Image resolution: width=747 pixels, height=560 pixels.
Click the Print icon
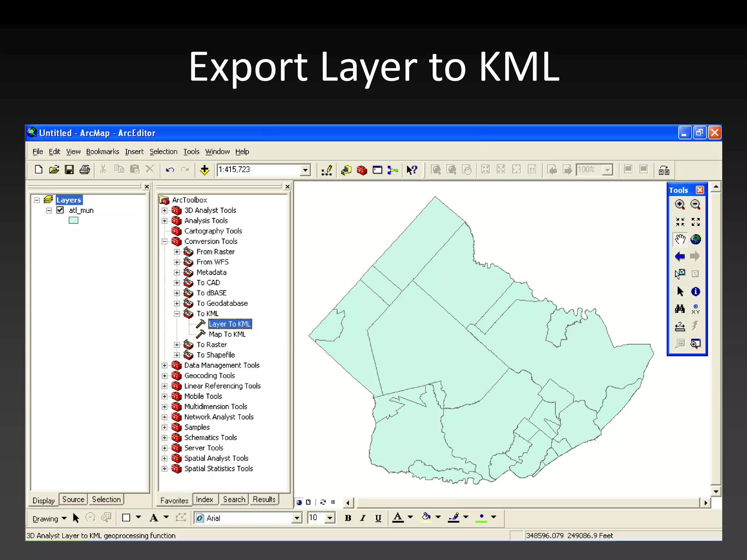click(x=85, y=170)
